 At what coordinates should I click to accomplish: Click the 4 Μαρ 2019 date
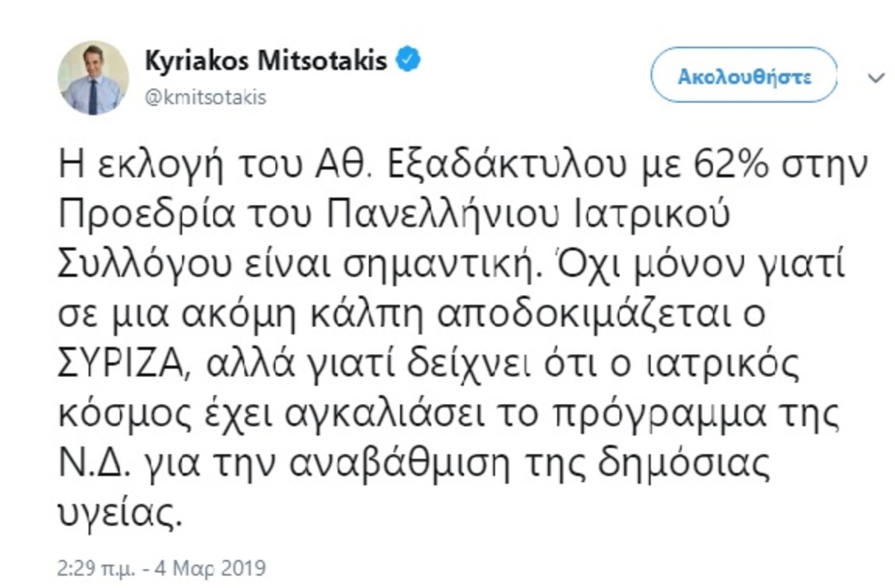[x=212, y=569]
